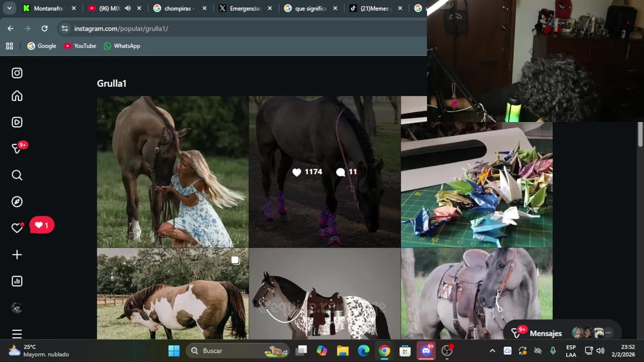Open ESP LAA keyboard language switcher
This screenshot has width=644, height=362.
point(571,350)
